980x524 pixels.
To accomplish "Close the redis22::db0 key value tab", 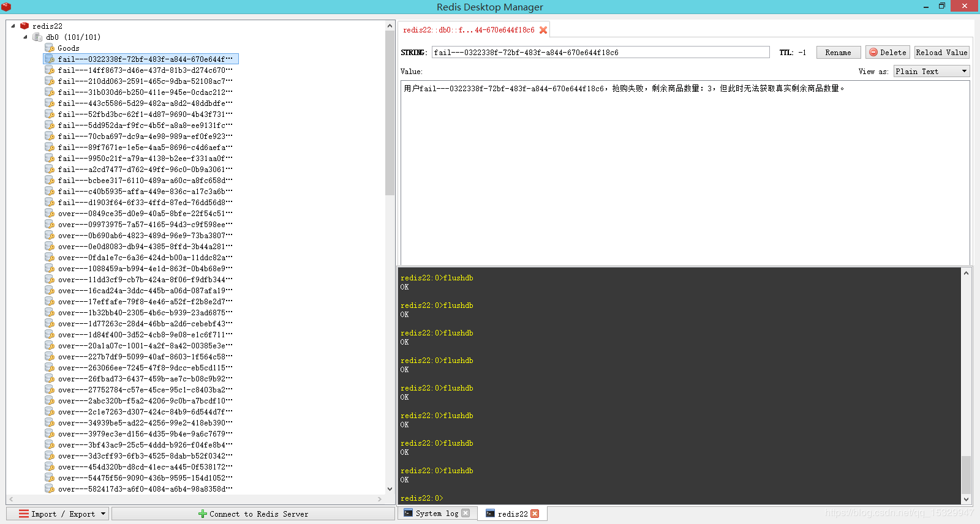I will (543, 30).
